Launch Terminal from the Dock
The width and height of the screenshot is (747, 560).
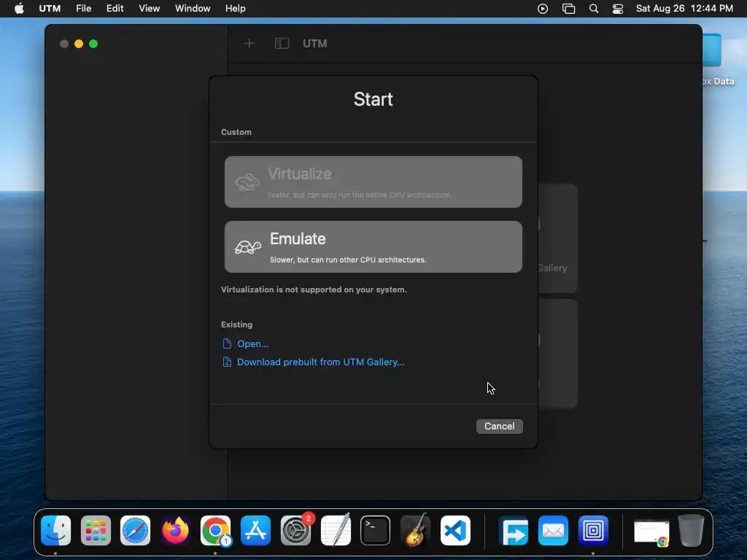coord(376,531)
